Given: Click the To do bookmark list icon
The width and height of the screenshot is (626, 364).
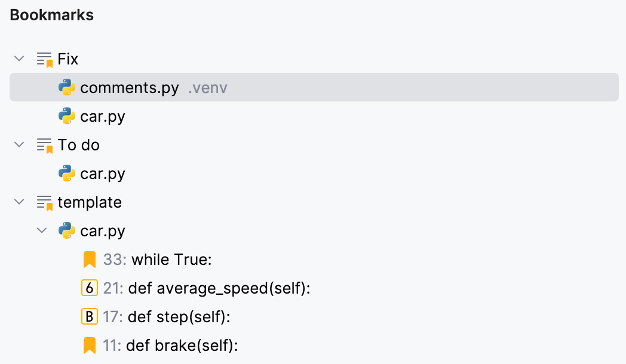Looking at the screenshot, I should [45, 145].
